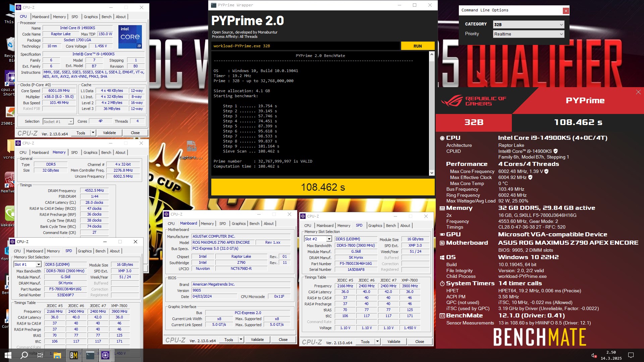Click the Part Number F5-7800J3646H16G in Slot #2
Screen dimensions: 644x362
coord(356,263)
